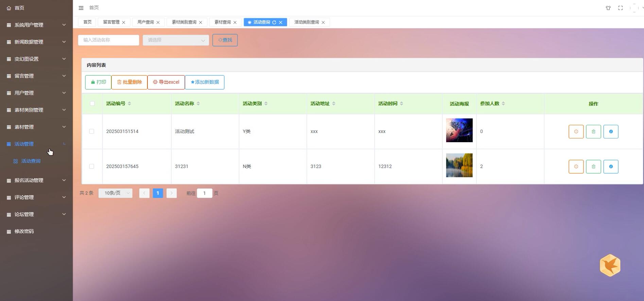This screenshot has height=301, width=644.
Task: Toggle the select-all checkbox in table header
Action: pos(92,104)
